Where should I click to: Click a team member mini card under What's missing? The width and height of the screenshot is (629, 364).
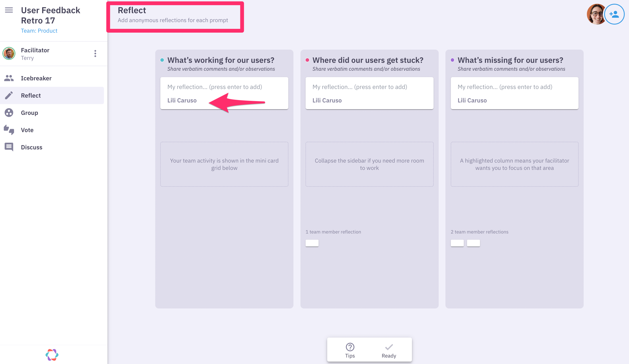(x=457, y=243)
